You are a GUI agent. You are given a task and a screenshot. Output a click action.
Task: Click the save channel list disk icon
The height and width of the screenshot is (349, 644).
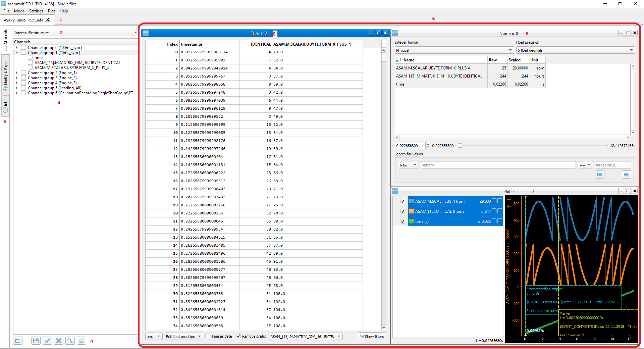click(36, 341)
